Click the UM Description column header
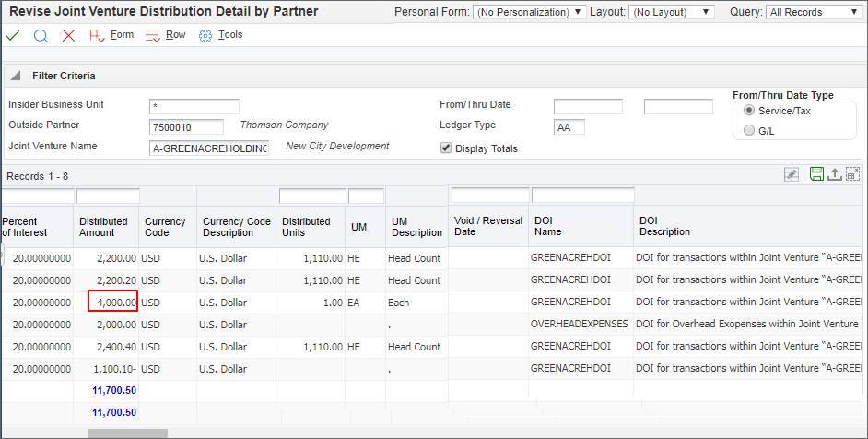The width and height of the screenshot is (868, 439). [416, 227]
